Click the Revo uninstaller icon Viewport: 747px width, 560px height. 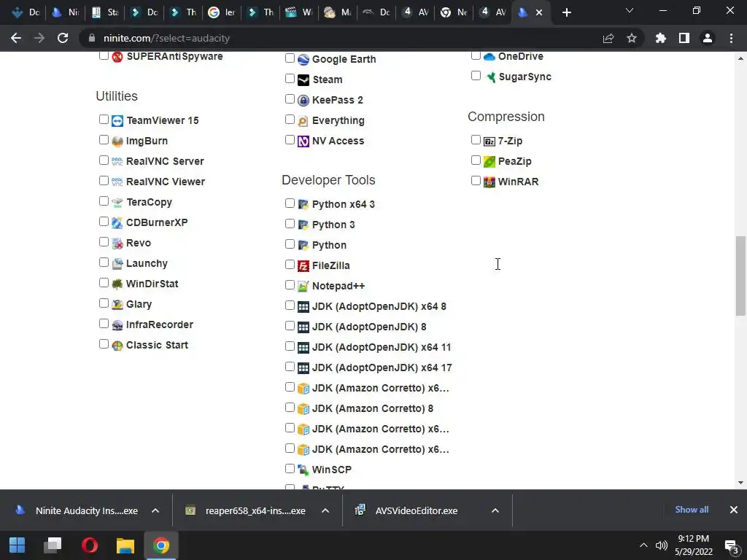pyautogui.click(x=117, y=244)
